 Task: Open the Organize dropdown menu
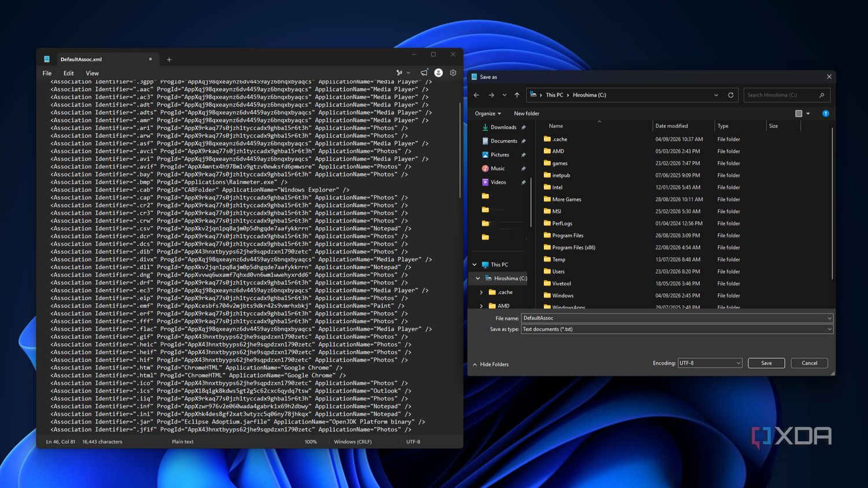click(x=488, y=113)
